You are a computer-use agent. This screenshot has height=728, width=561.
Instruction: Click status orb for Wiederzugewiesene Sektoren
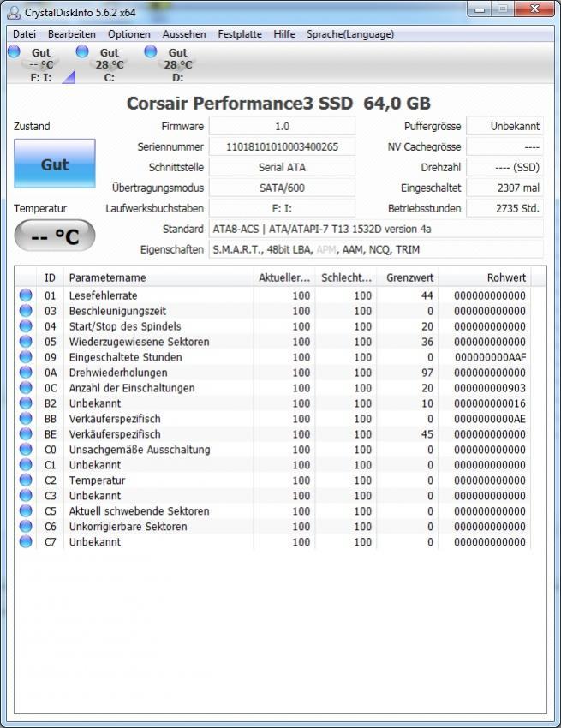26,341
